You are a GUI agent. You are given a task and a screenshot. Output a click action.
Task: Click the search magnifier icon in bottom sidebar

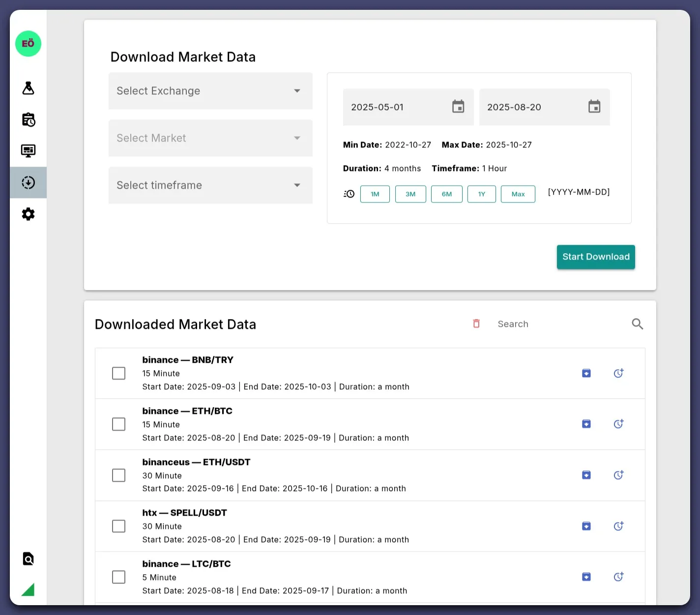[28, 558]
